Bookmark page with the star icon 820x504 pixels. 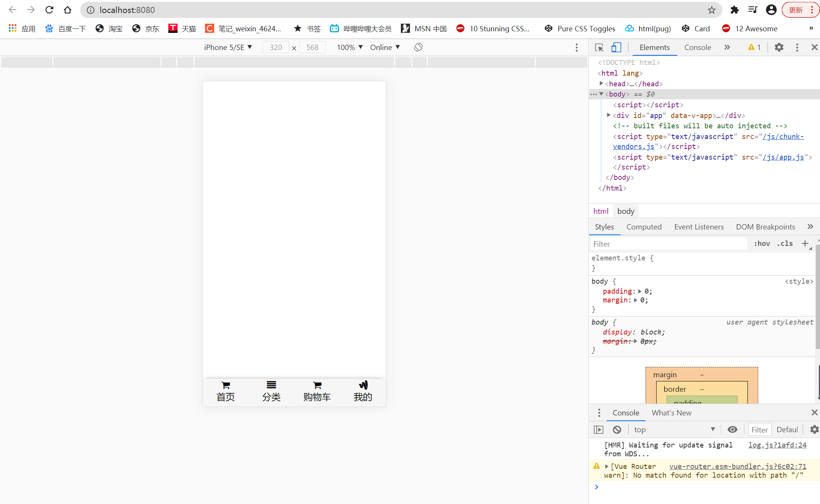click(x=712, y=10)
